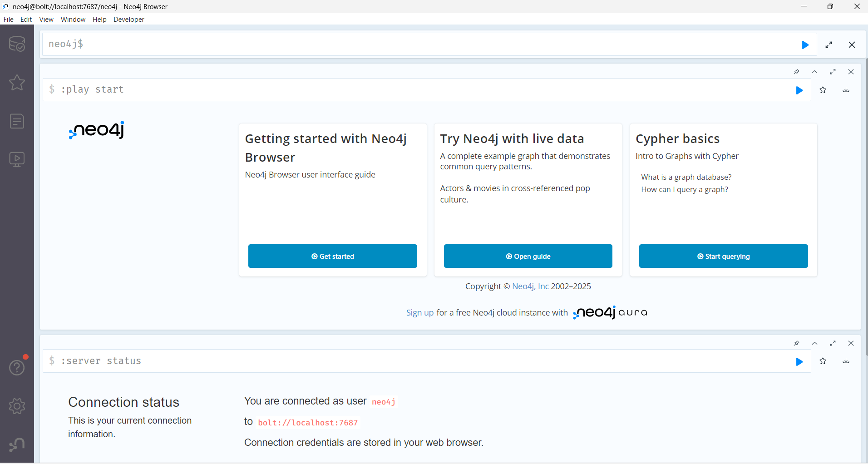Pin the :play start frame

click(x=796, y=72)
